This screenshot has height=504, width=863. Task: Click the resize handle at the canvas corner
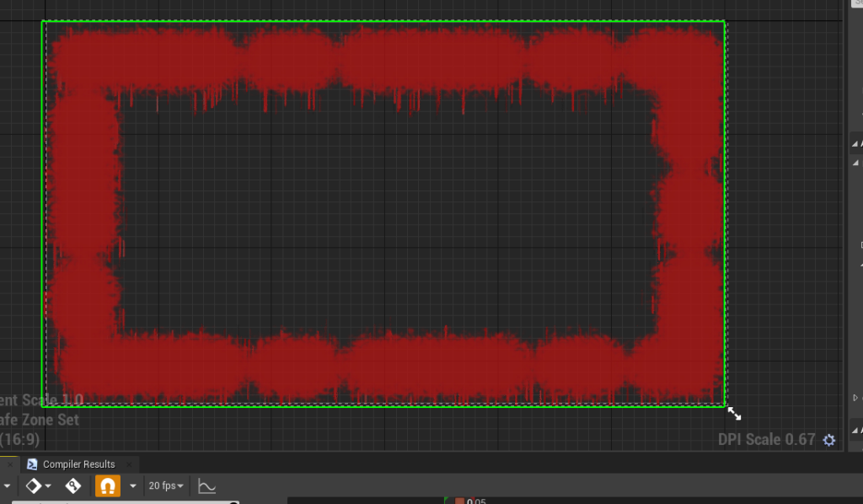click(734, 413)
